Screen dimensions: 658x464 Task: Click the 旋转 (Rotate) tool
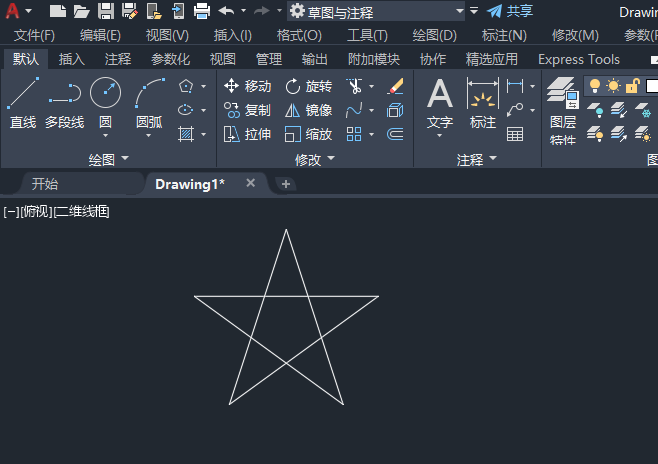(308, 86)
